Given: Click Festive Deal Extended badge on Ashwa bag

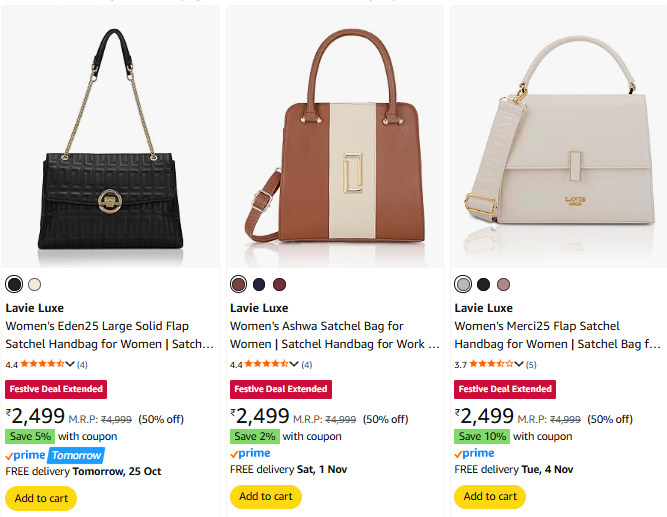Looking at the screenshot, I should pos(280,389).
